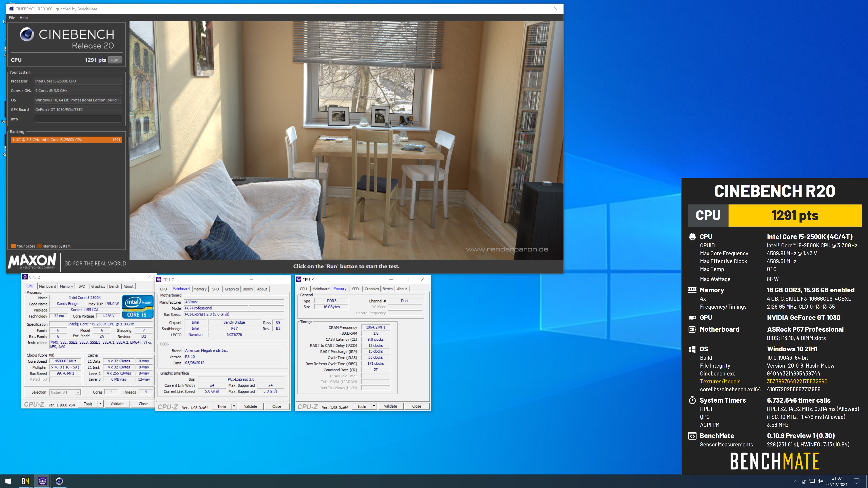Image resolution: width=868 pixels, height=488 pixels.
Task: Click the BenchMate Memory module icon
Action: 692,290
